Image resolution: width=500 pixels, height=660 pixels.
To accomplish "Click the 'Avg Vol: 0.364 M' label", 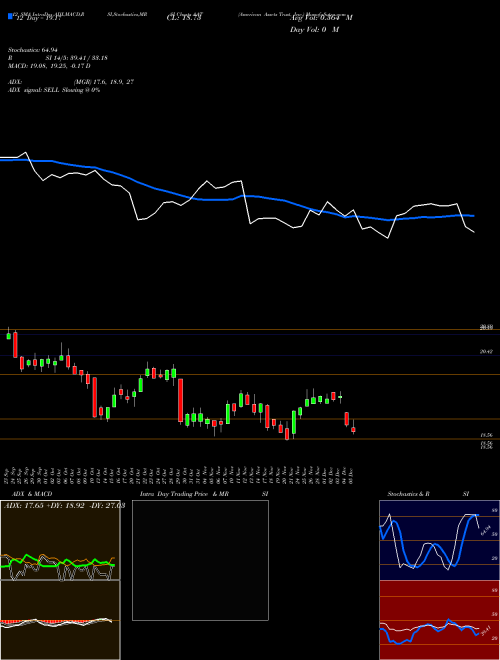I will click(321, 18).
